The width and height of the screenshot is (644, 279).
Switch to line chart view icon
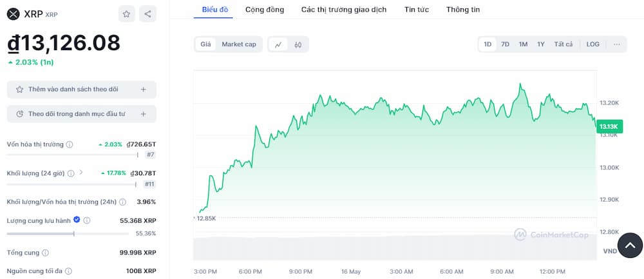(278, 44)
